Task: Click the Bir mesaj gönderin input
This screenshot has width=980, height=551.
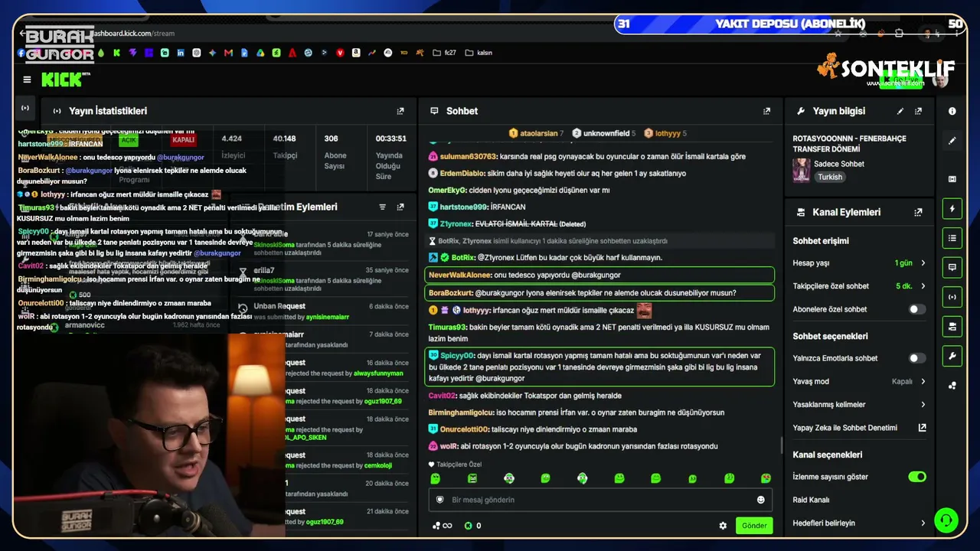Action: click(600, 500)
